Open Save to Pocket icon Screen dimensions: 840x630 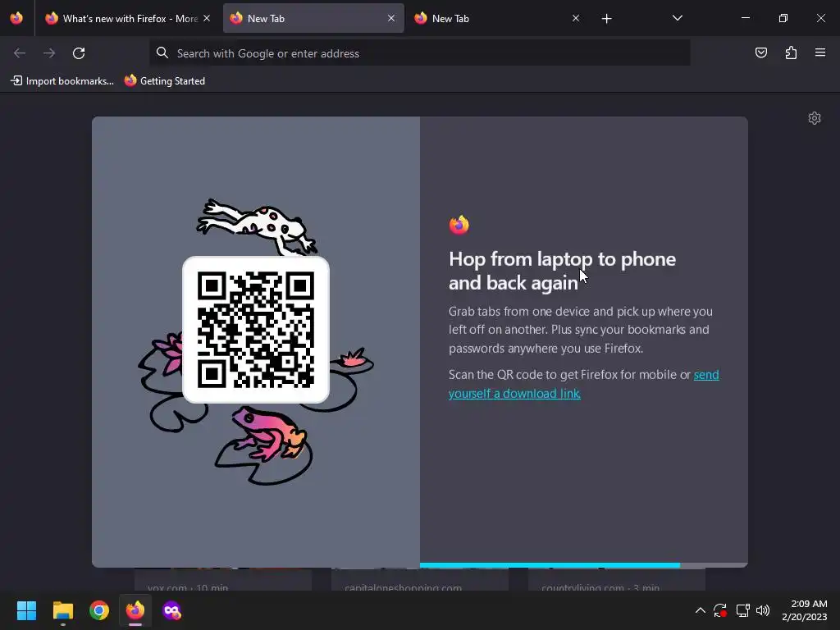pos(760,52)
